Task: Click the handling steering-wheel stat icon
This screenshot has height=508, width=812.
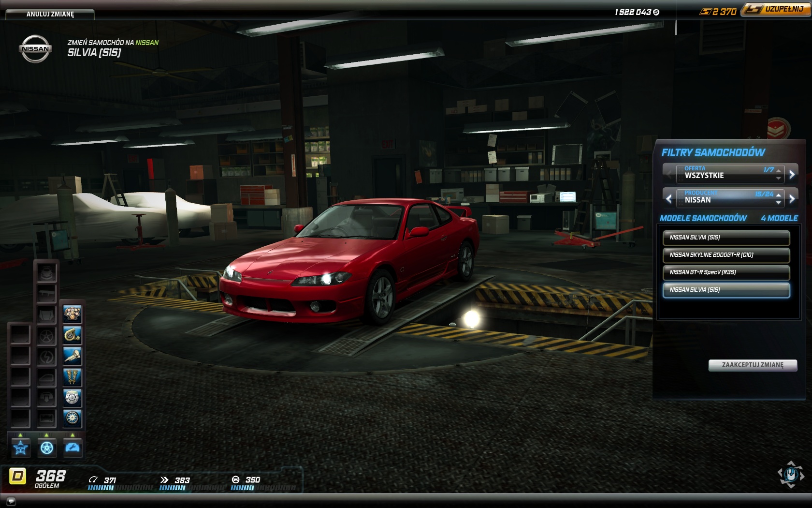Action: pos(235,479)
